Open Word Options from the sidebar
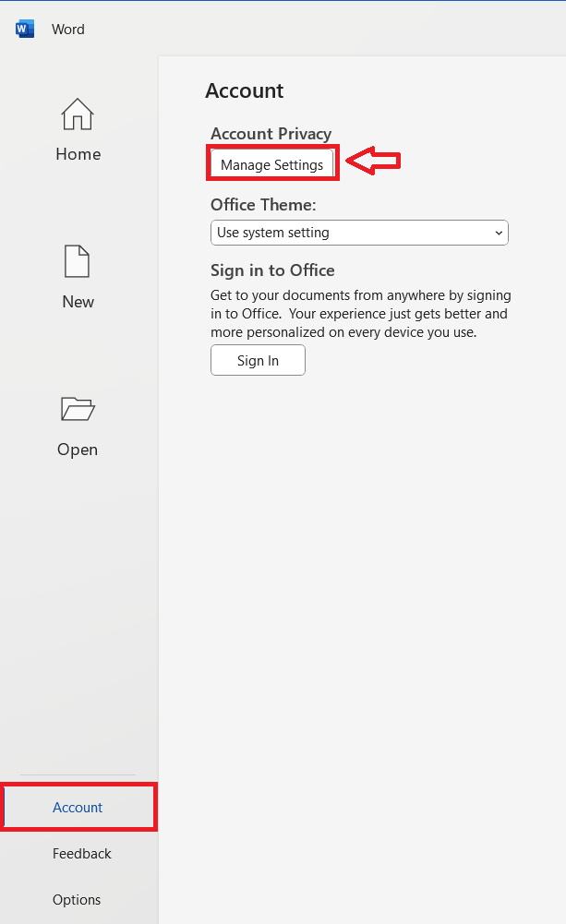566x924 pixels. tap(77, 900)
